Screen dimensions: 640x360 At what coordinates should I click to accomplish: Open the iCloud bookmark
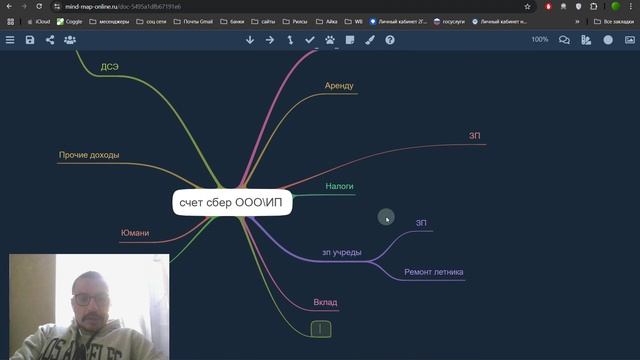[x=39, y=22]
